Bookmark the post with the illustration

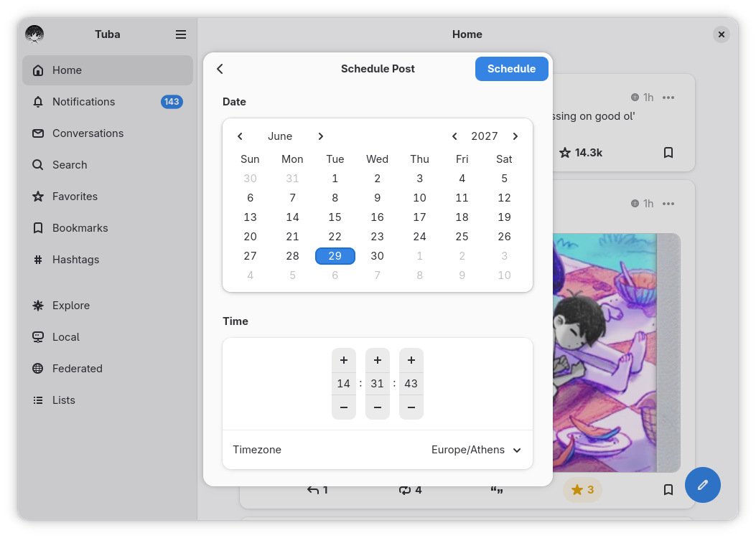[x=668, y=490]
